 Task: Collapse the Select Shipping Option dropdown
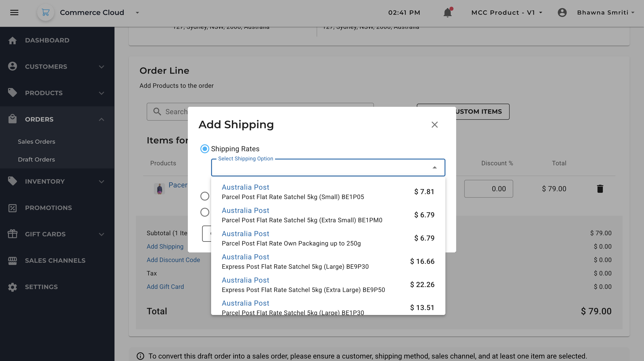434,167
